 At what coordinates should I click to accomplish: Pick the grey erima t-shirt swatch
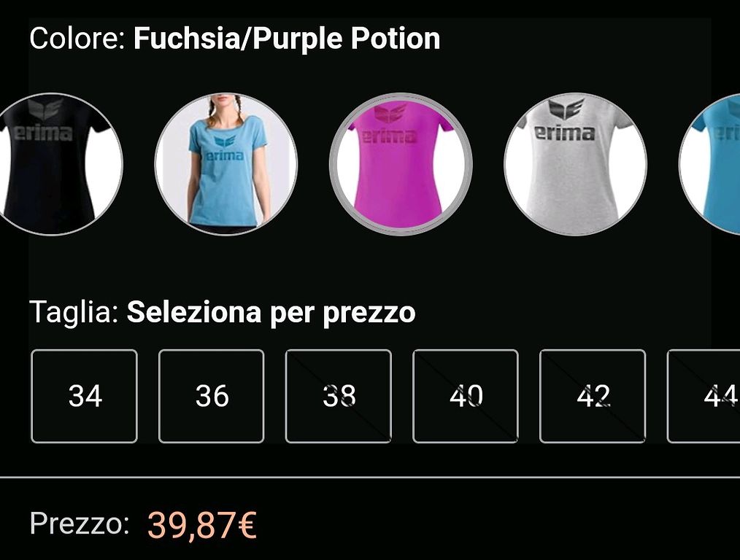tap(575, 163)
